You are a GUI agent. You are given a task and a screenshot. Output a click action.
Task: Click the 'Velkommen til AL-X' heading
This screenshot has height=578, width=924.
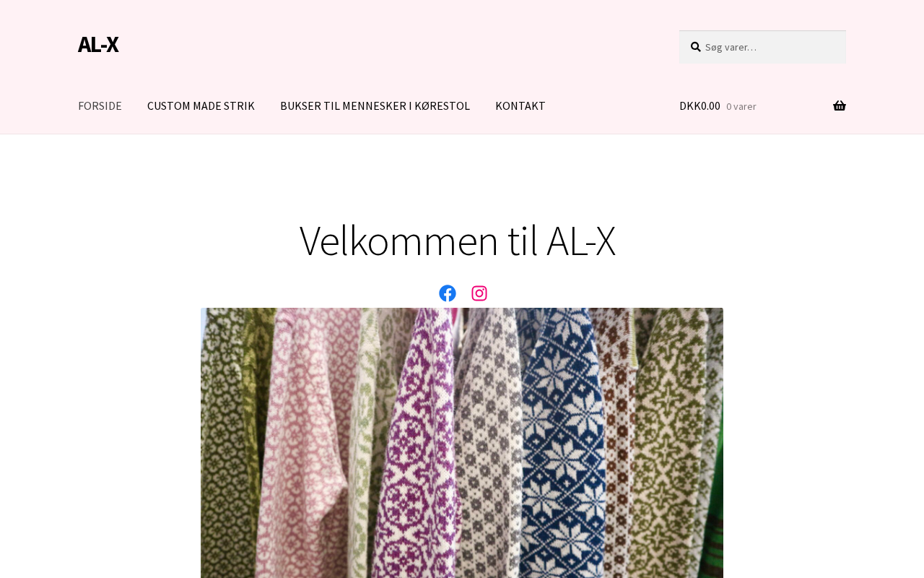(x=458, y=241)
